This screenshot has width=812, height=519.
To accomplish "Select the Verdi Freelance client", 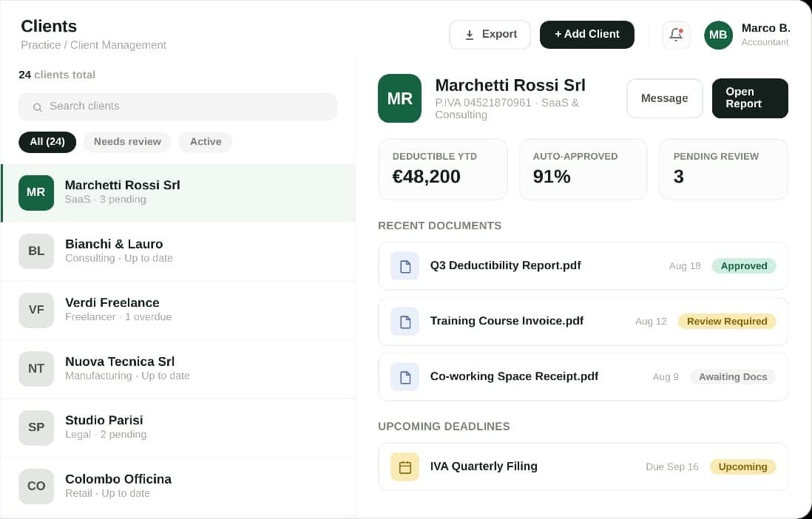I will point(178,310).
